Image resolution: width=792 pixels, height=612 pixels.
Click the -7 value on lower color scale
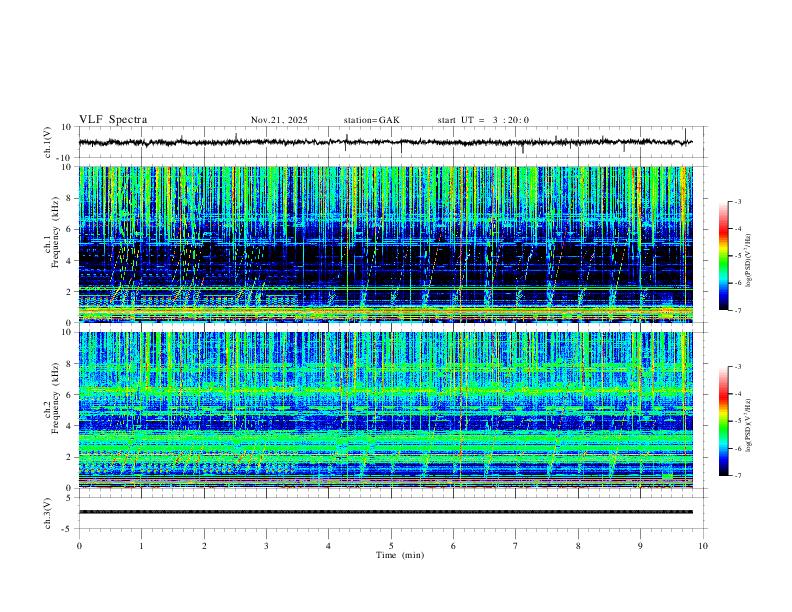(738, 475)
